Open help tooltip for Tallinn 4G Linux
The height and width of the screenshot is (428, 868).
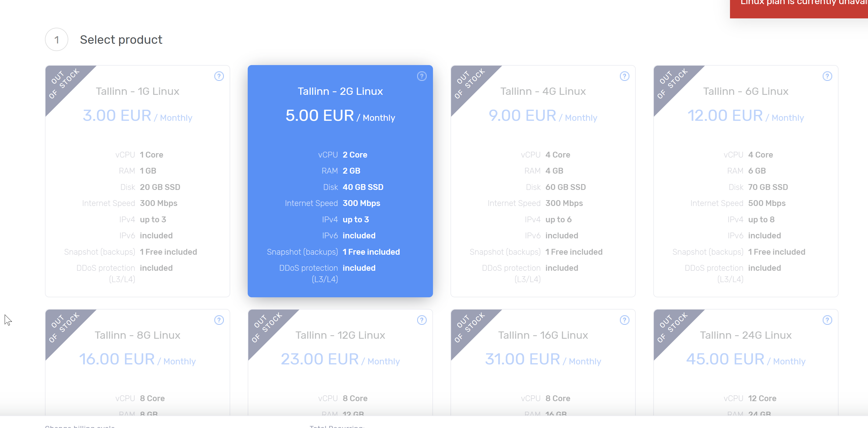coord(624,76)
